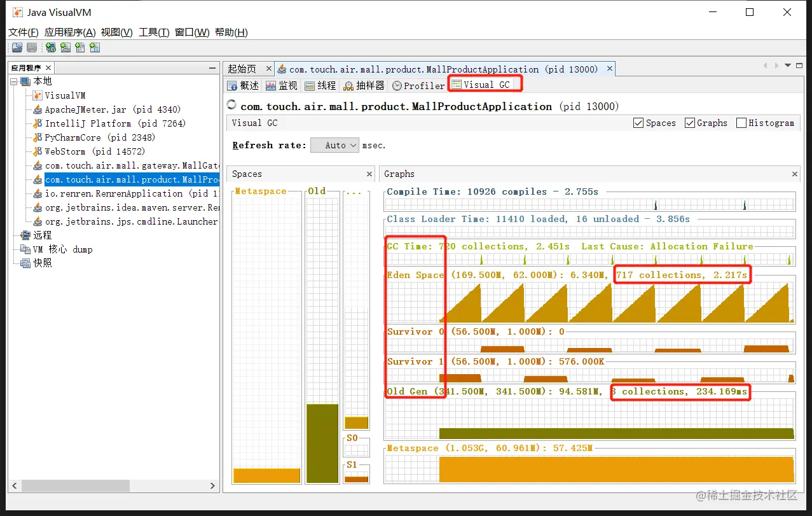Image resolution: width=812 pixels, height=516 pixels.
Task: Click the Add Application Snapshot toolbar icon
Action: coord(95,48)
